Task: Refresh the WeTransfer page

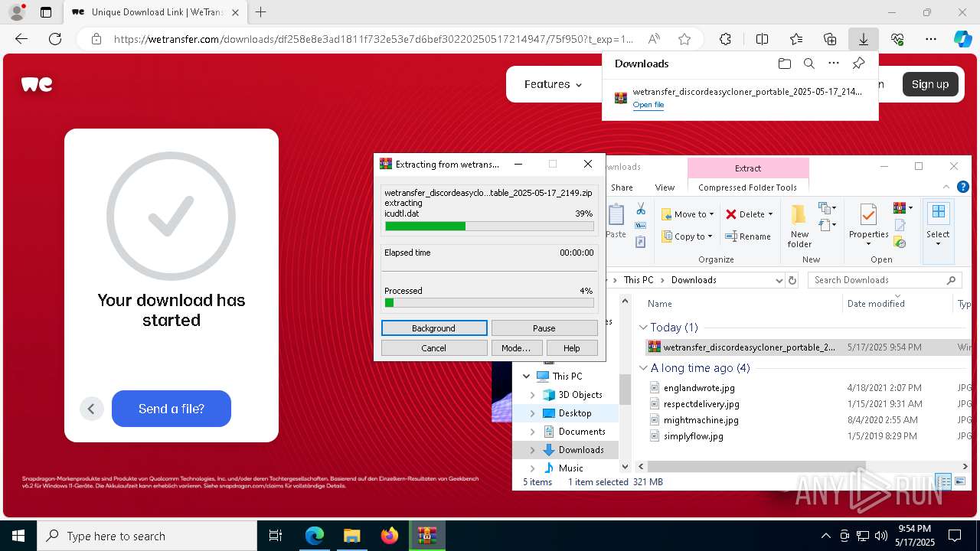Action: tap(55, 39)
